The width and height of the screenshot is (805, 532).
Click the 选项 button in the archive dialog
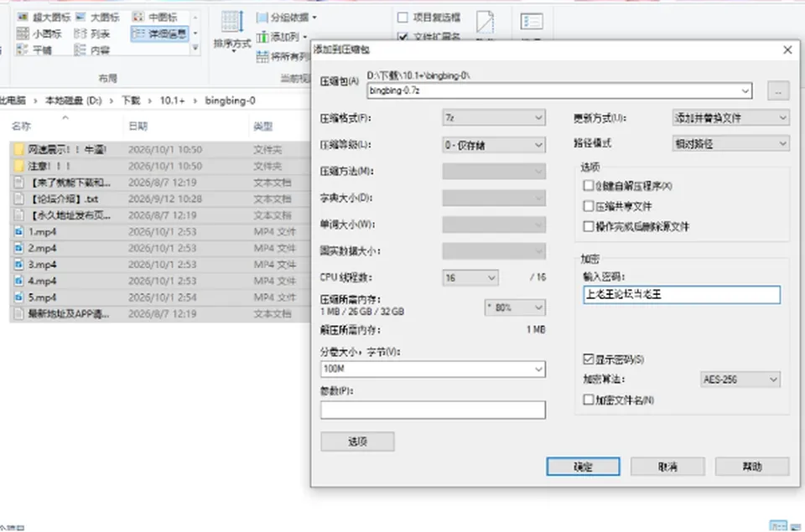point(358,442)
